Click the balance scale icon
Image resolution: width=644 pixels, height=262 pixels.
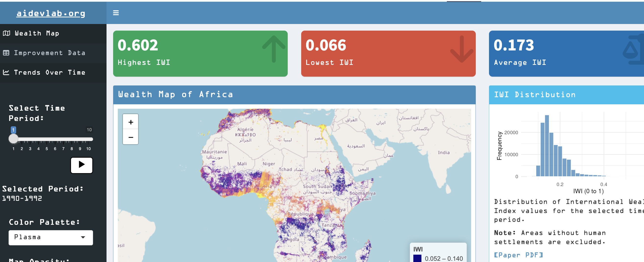(632, 49)
